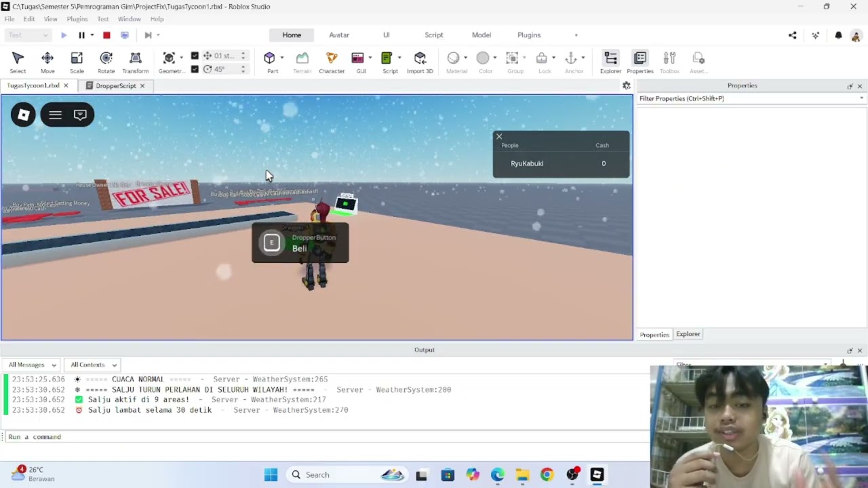Open the Test mode dropdown
Screen dimensions: 868x488
[x=27, y=35]
